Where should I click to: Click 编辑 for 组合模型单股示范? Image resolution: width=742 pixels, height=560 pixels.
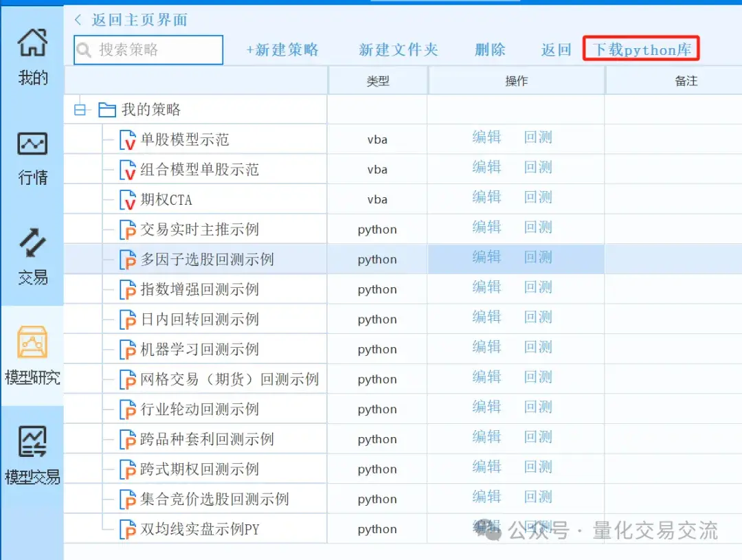487,167
